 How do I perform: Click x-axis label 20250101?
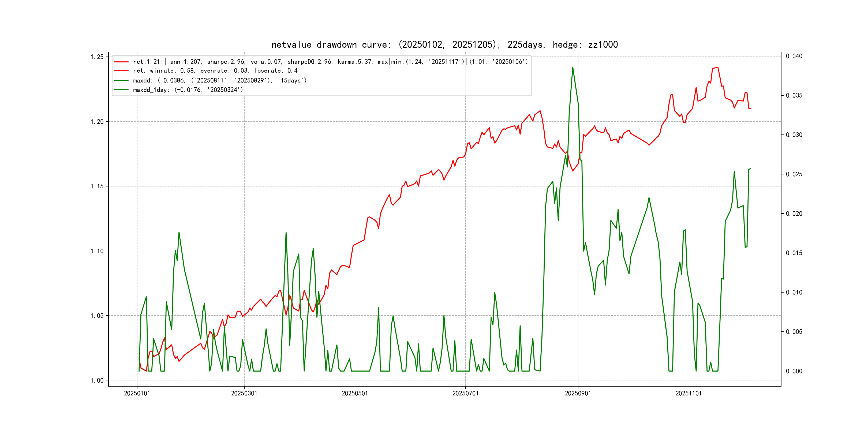137,393
